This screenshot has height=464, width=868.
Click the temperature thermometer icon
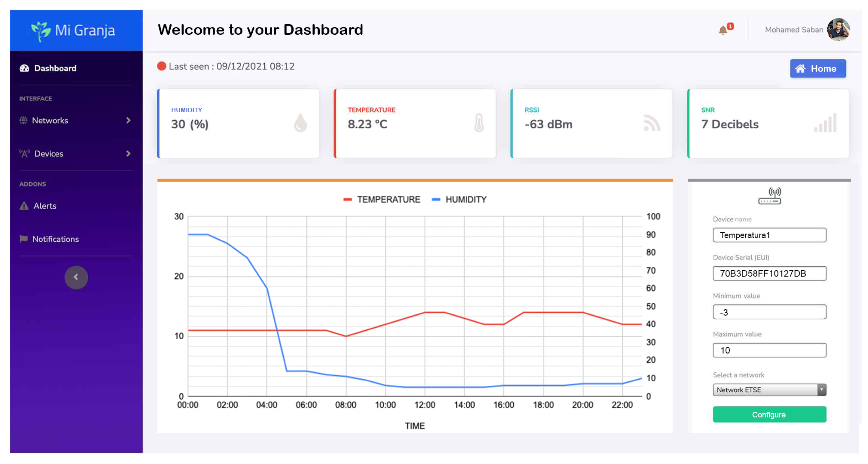tap(478, 123)
